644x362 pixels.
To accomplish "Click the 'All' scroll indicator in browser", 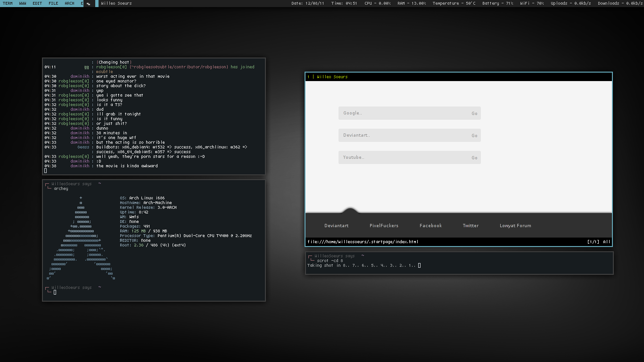I will (607, 242).
